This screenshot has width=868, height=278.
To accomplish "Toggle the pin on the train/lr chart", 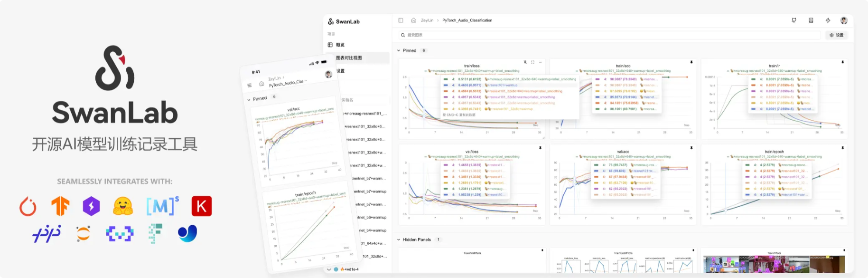I will point(843,62).
